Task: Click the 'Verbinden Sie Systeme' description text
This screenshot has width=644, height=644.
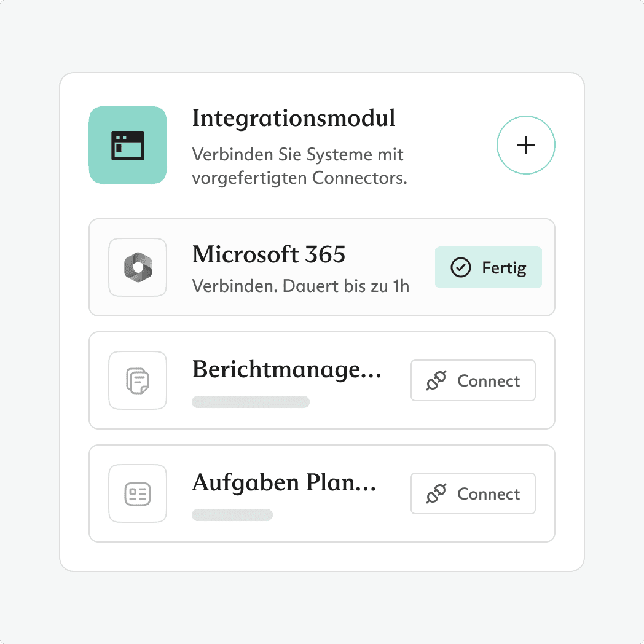Action: click(x=299, y=167)
